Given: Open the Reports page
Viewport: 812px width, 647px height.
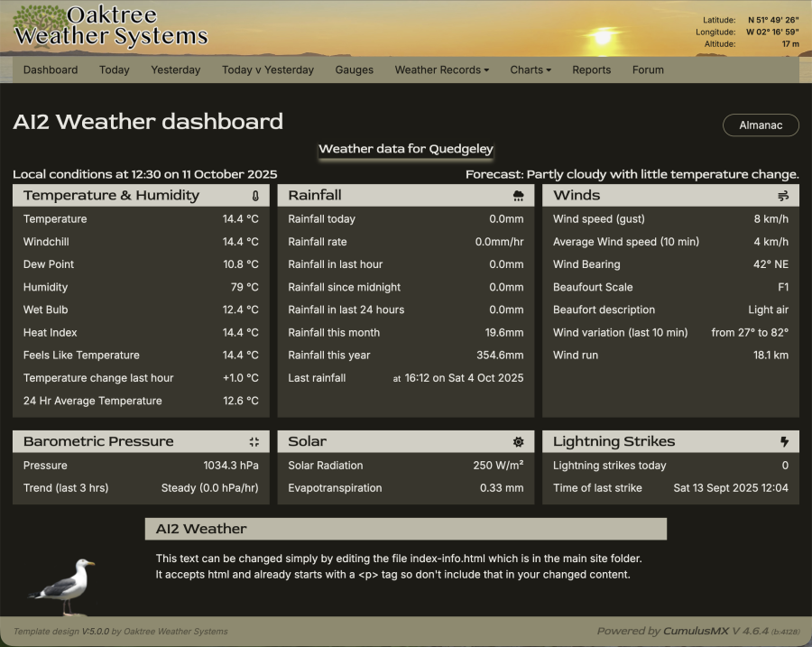Looking at the screenshot, I should 591,70.
